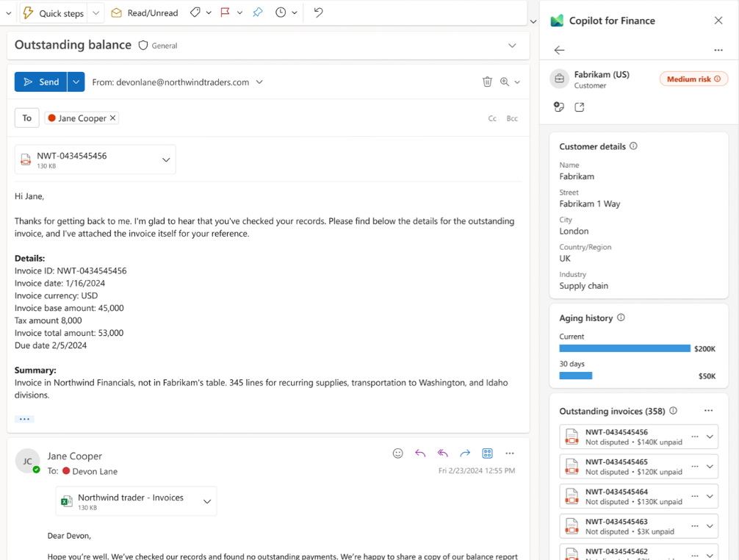Open customer record in external window icon
Screen dimensions: 739x560
(x=580, y=107)
